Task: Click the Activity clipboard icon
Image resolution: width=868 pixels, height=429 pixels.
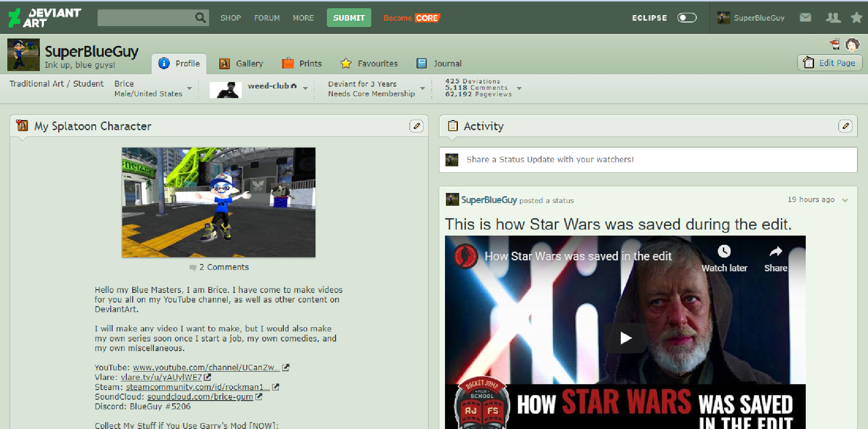Action: point(453,126)
